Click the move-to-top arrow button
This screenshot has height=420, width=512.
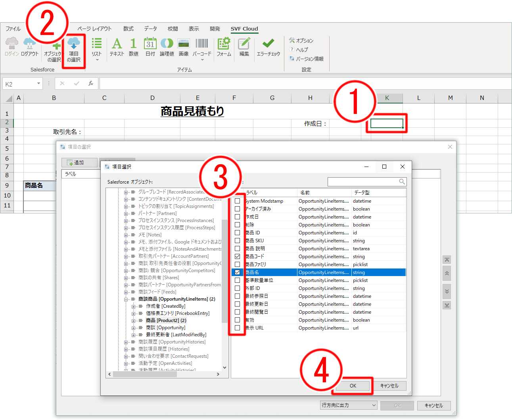[x=447, y=260]
